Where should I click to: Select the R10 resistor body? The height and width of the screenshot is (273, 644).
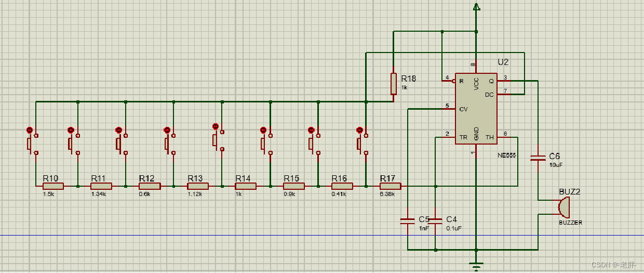(x=53, y=186)
